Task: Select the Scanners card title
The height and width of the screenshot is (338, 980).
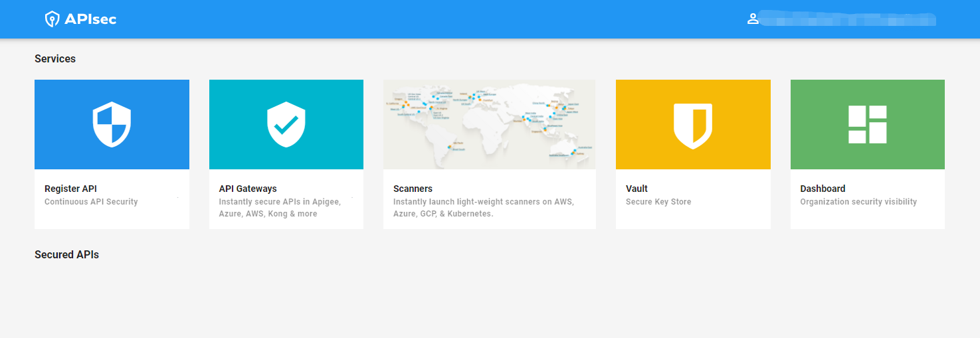Action: click(x=413, y=189)
